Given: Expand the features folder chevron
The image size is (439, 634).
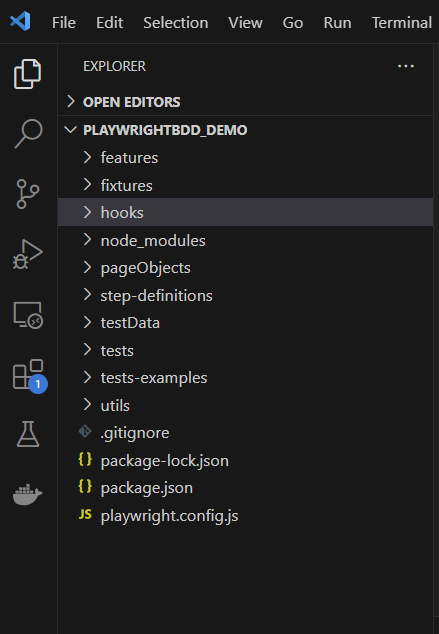Looking at the screenshot, I should point(87,157).
